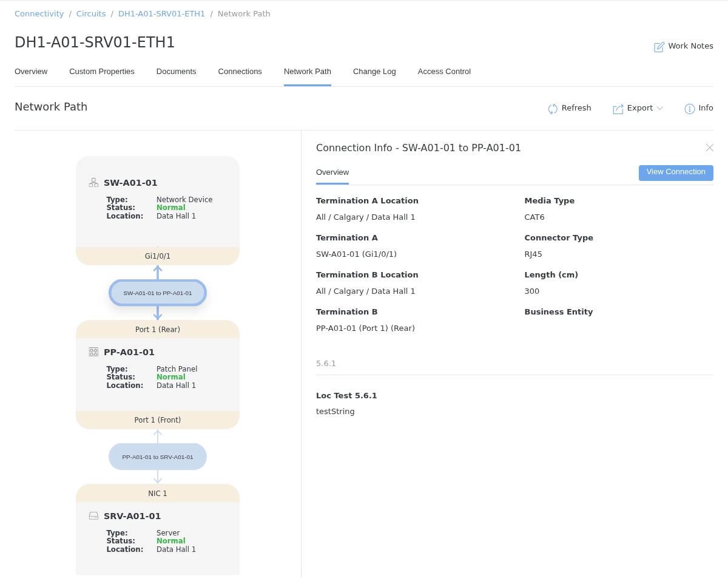Open the Overview tab in top navigation
Screen dimensions: 728x578
(x=31, y=72)
